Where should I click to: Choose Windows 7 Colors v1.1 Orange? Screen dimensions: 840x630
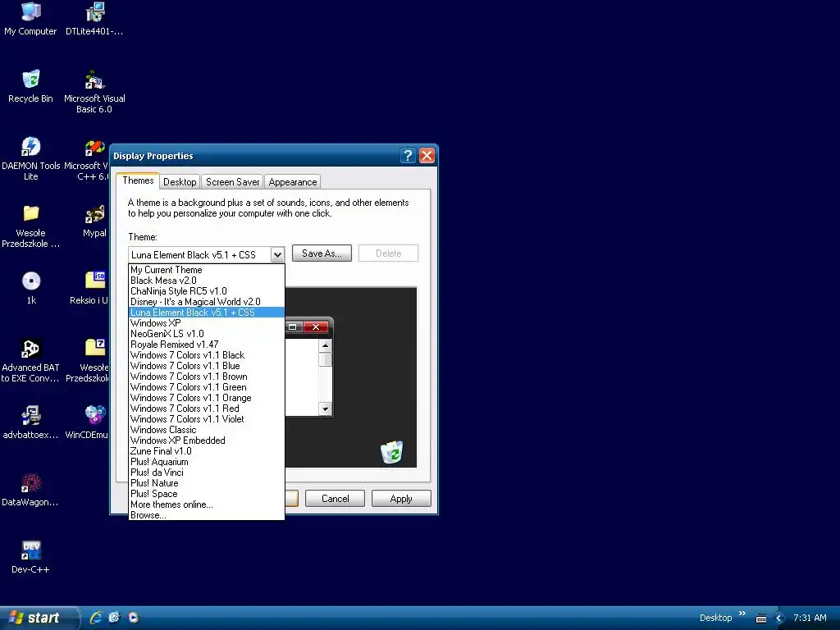point(207,398)
